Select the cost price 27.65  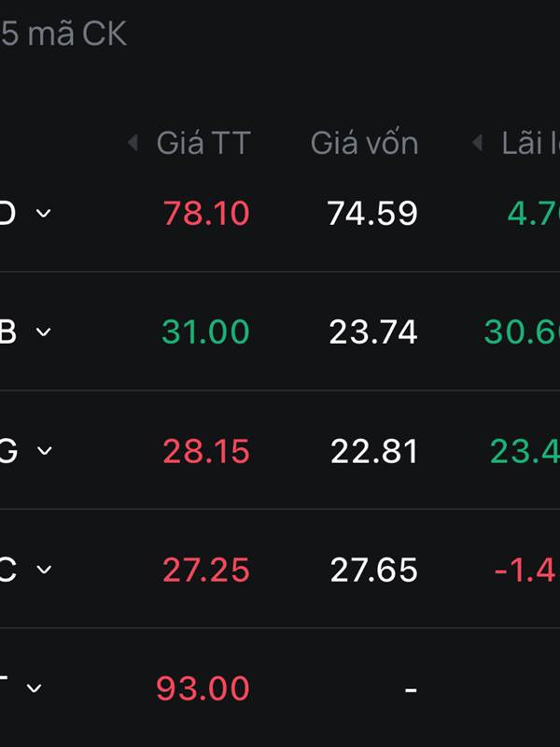point(373,570)
